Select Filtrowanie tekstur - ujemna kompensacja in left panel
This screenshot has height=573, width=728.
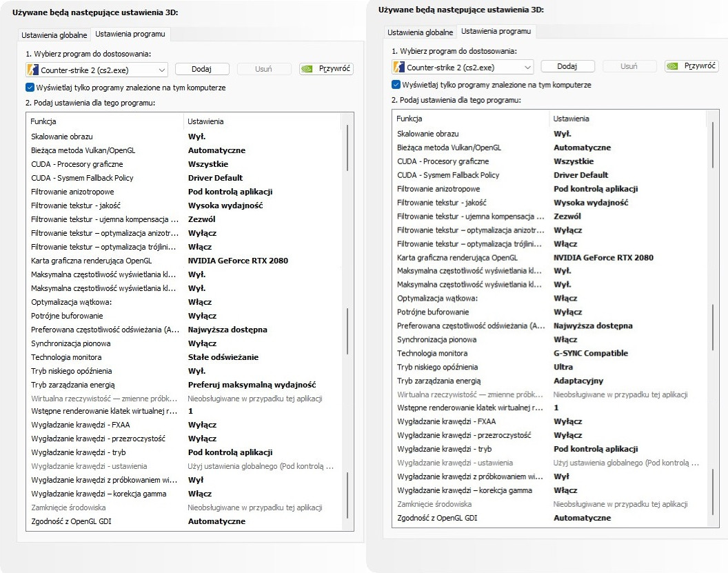click(x=184, y=219)
